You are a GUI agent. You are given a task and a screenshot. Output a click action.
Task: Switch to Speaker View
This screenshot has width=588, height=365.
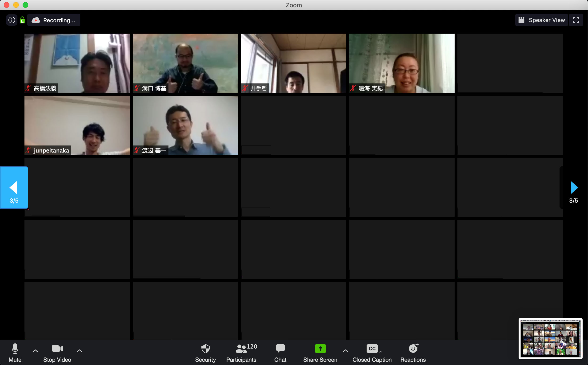click(541, 20)
